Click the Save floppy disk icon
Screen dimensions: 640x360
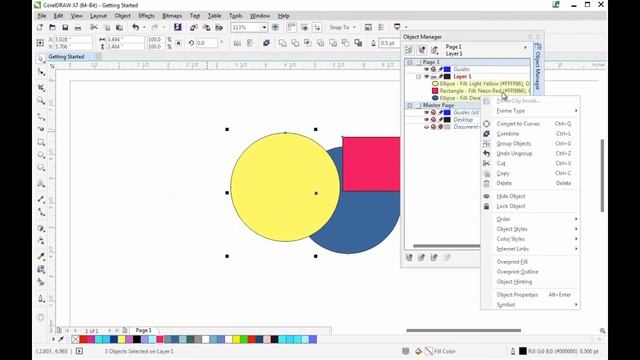click(65, 27)
